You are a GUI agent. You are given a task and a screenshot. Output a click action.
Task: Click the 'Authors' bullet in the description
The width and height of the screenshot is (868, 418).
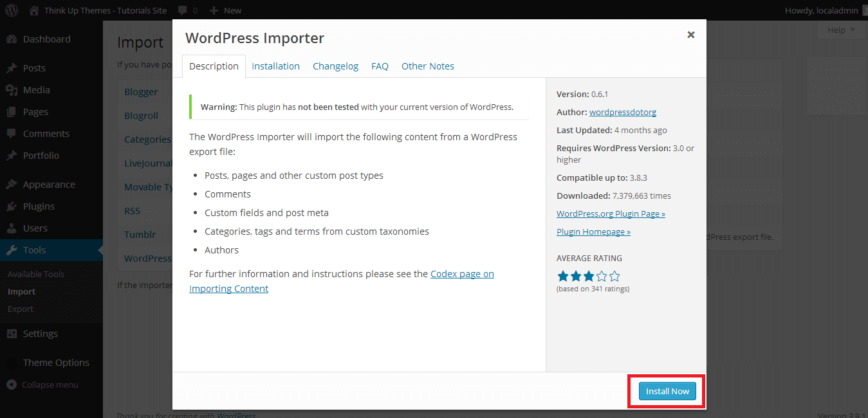[x=221, y=250]
